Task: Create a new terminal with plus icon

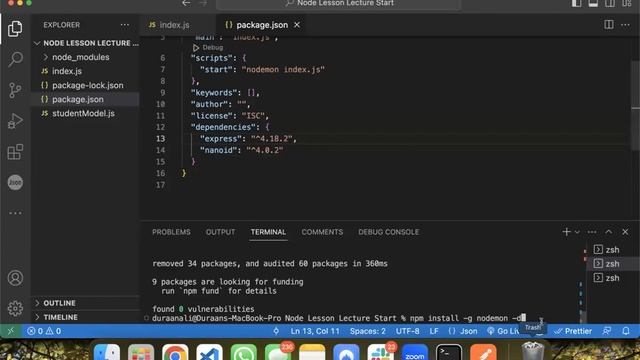Action: click(566, 232)
